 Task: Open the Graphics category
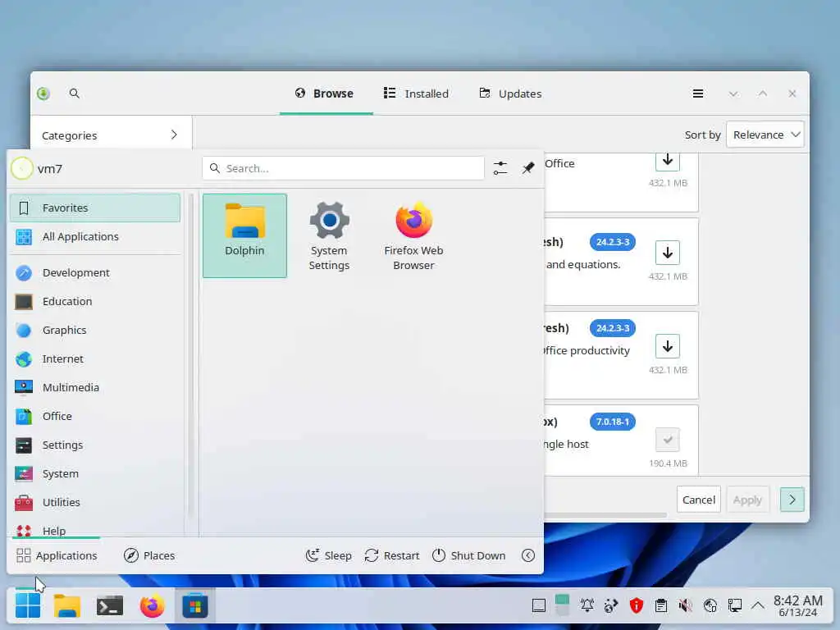pos(95,330)
